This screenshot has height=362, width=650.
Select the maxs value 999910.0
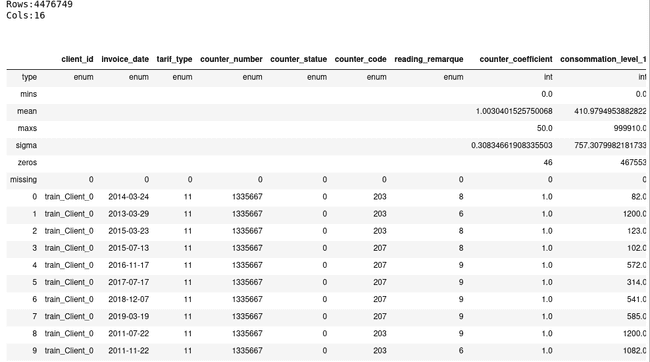click(x=630, y=128)
